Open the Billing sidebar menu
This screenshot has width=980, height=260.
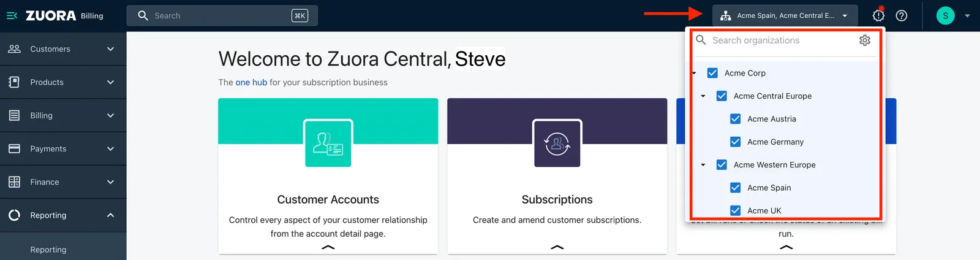coord(63,115)
